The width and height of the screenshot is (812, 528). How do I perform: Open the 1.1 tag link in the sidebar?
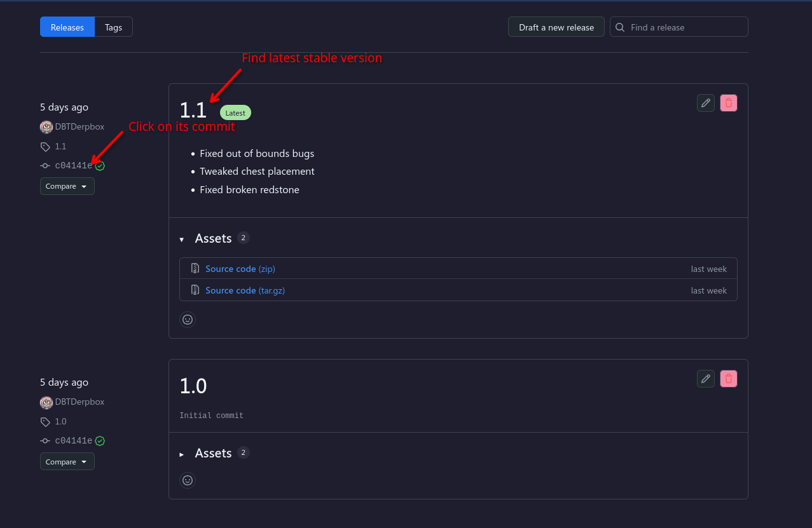point(60,146)
